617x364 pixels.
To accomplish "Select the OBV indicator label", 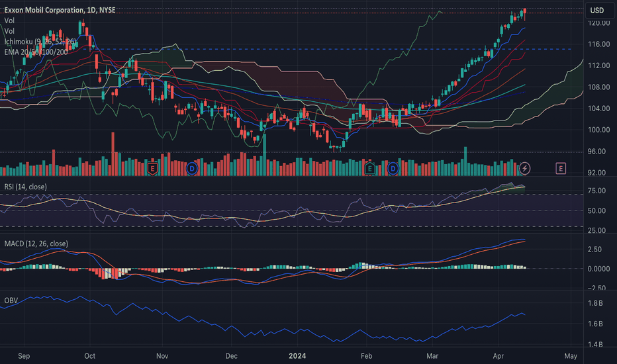I will point(11,300).
